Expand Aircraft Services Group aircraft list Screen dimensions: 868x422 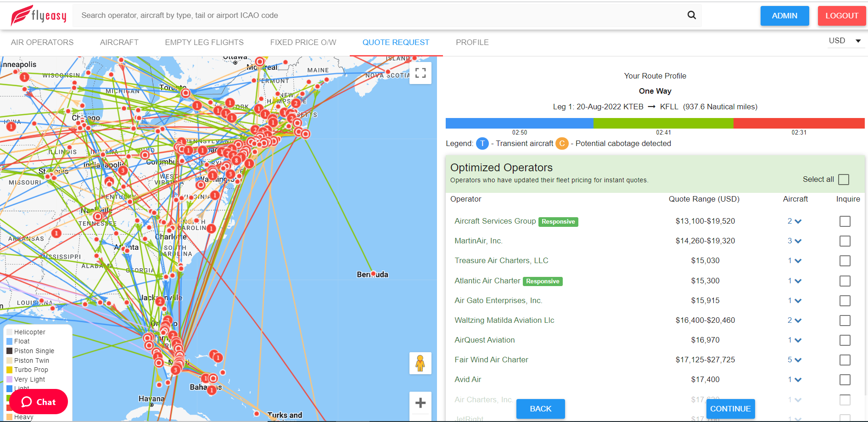tap(795, 221)
